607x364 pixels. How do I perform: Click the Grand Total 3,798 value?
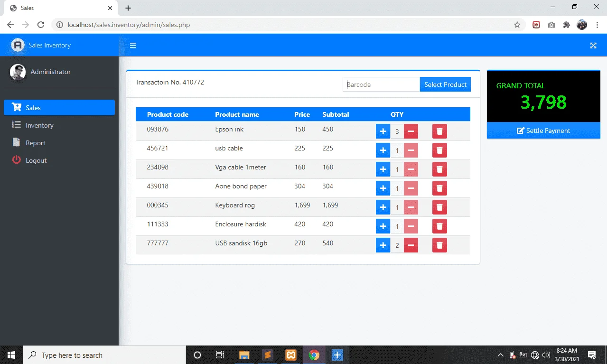(543, 102)
